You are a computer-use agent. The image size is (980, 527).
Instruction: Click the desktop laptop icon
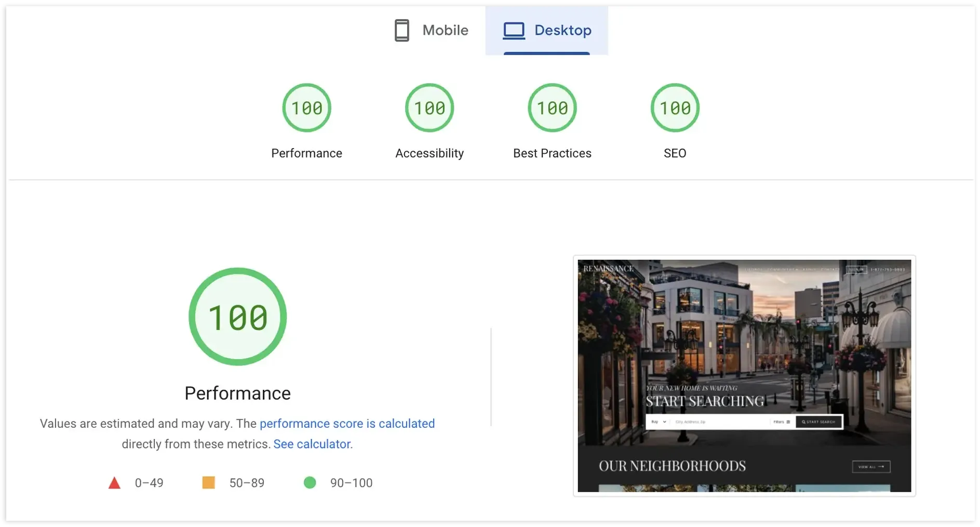coord(514,31)
